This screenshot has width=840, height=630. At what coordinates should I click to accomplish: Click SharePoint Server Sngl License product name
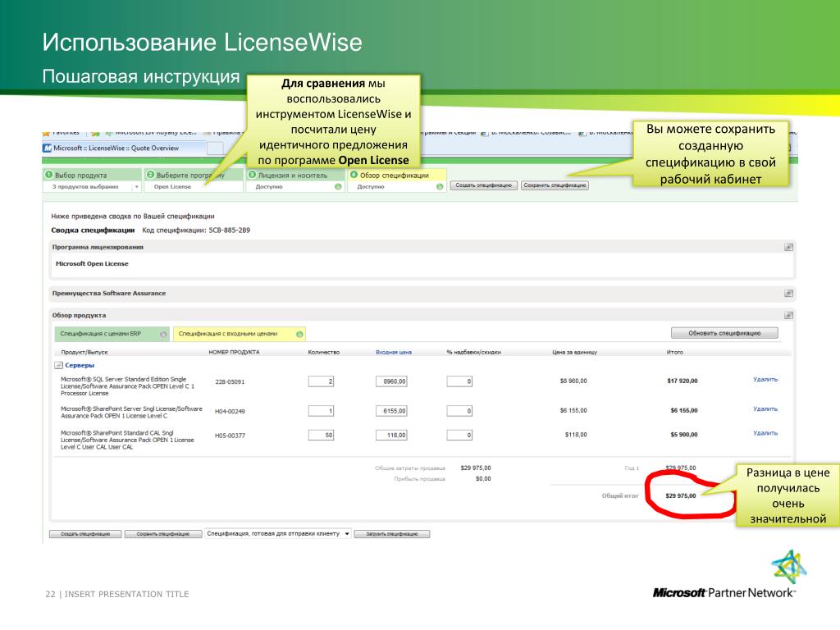[x=131, y=412]
